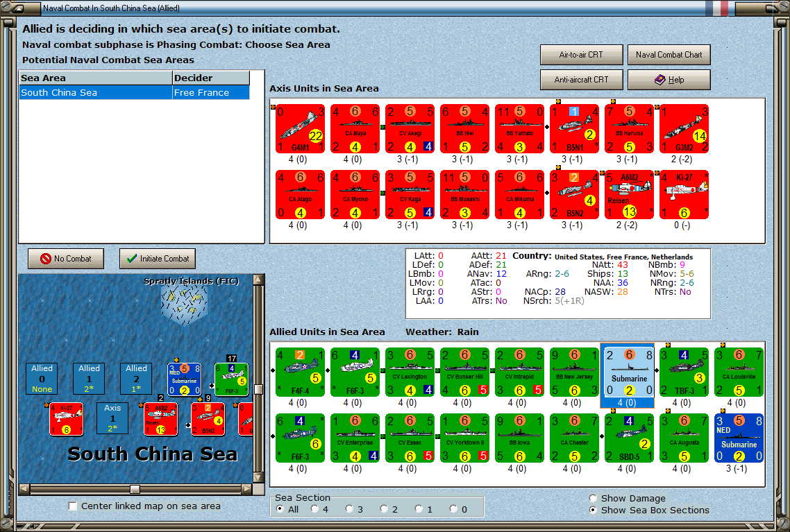Click the CA Myoko cruiser counter
Screen dimensions: 790x532
[x=355, y=194]
